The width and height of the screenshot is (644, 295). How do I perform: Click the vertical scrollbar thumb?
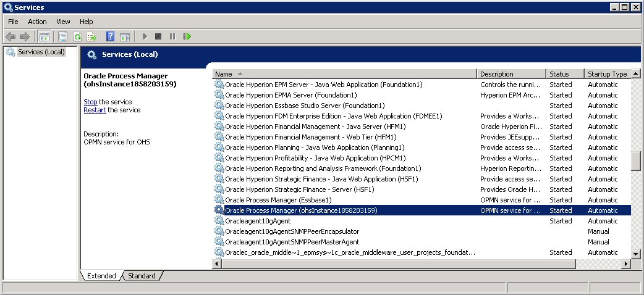636,161
